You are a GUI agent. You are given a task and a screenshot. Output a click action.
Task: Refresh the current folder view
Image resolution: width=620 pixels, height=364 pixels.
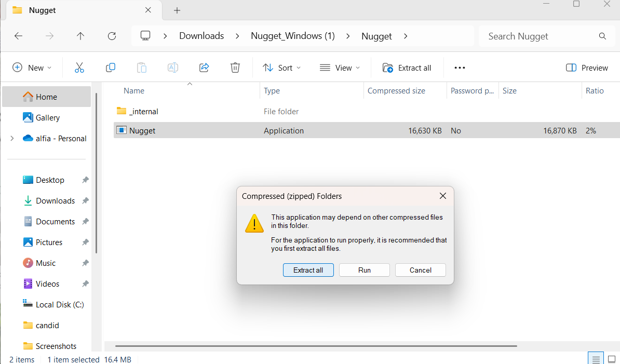pyautogui.click(x=112, y=36)
